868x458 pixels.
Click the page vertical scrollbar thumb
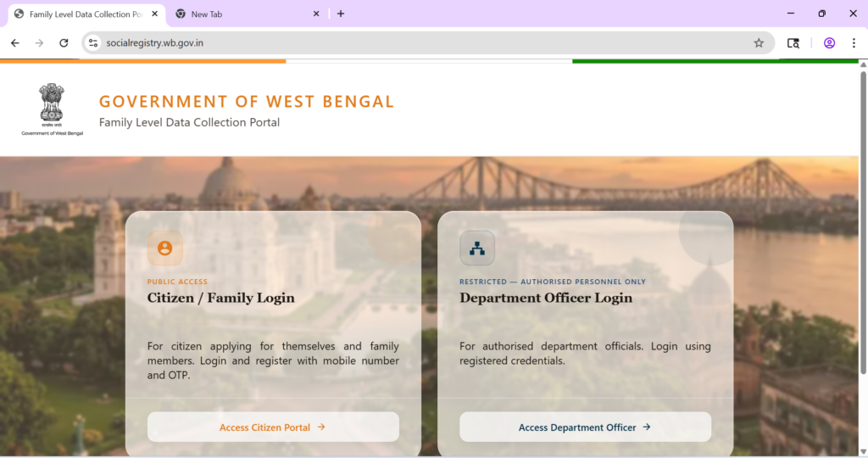pyautogui.click(x=863, y=221)
